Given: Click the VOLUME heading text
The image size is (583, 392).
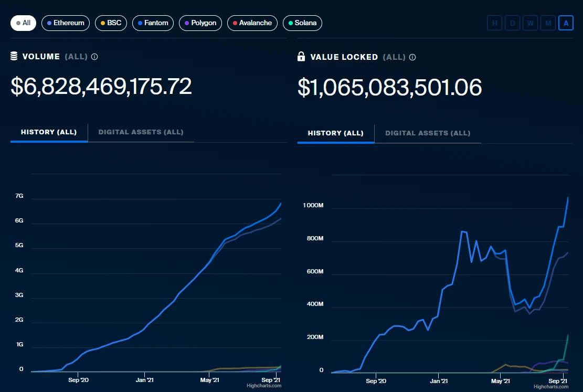Looking at the screenshot, I should pos(41,57).
